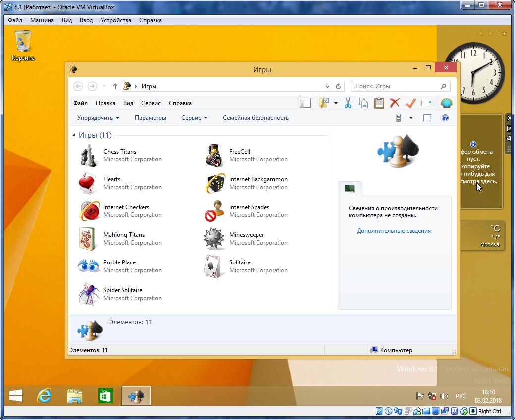Click the orange checkmark Properties icon

click(411, 103)
